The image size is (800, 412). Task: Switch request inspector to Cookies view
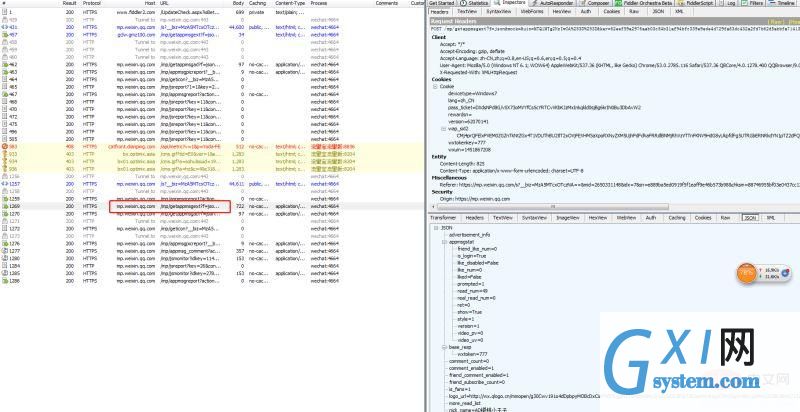[612, 11]
